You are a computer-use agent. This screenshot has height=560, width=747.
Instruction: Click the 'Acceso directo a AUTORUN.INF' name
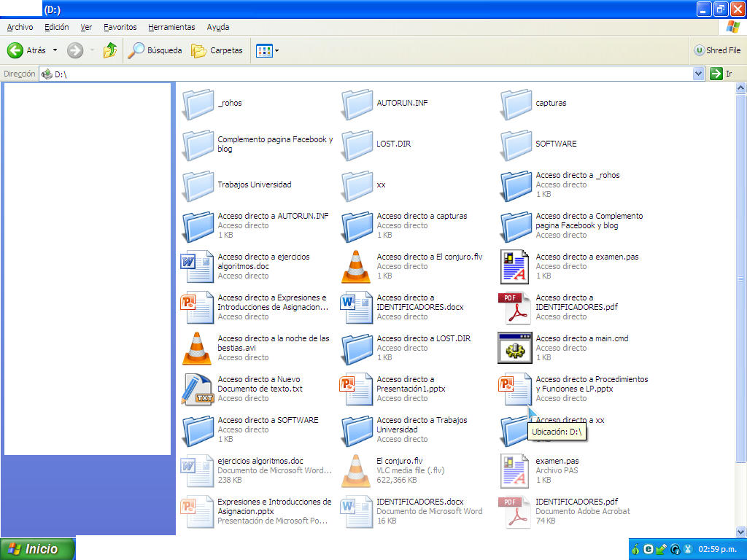pos(273,216)
